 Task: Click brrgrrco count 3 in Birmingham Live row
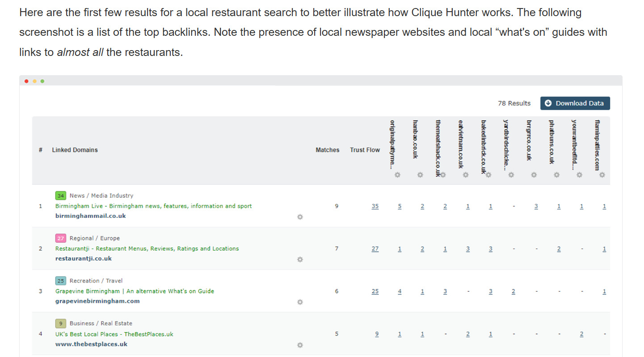536,206
